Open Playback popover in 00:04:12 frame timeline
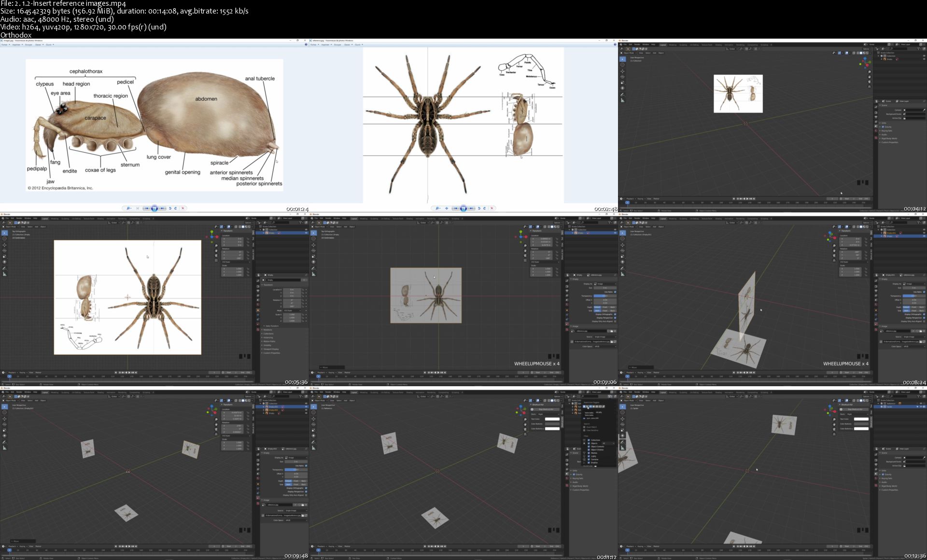 pyautogui.click(x=631, y=198)
